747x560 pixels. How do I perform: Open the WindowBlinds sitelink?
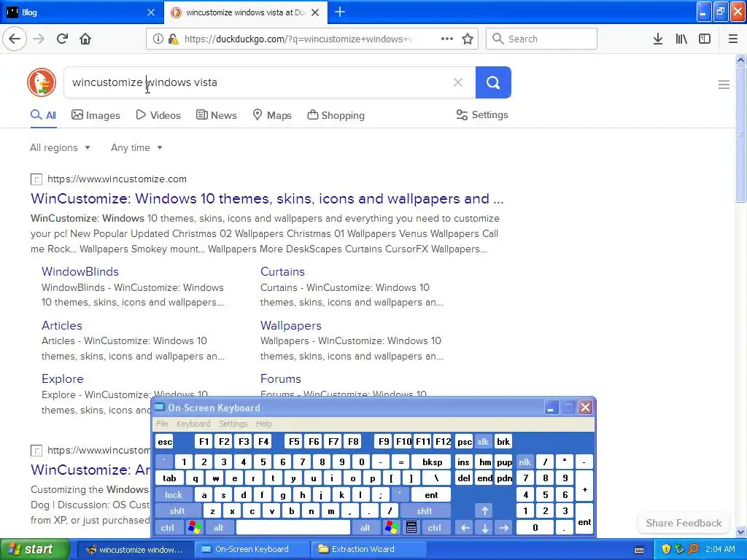pyautogui.click(x=80, y=271)
